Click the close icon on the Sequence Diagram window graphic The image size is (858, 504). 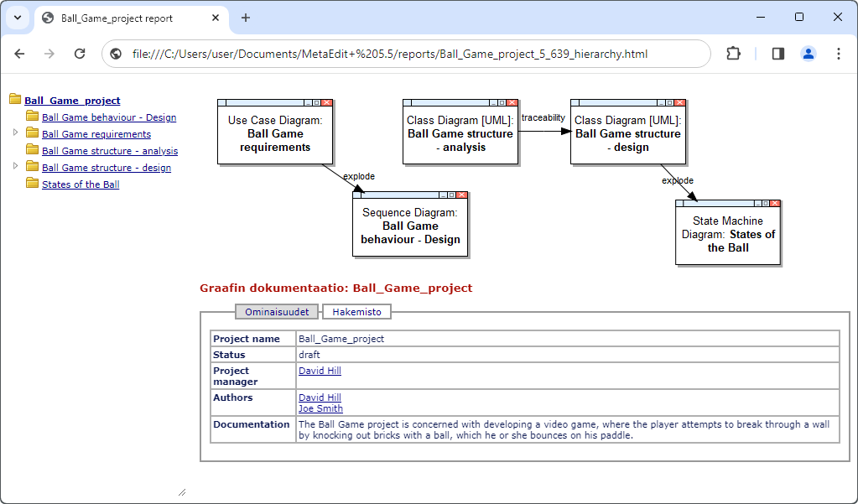tap(463, 194)
